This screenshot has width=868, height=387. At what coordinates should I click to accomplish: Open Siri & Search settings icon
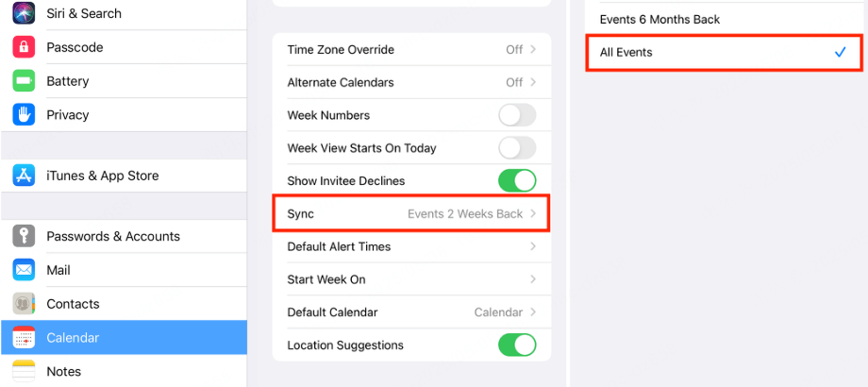pyautogui.click(x=24, y=13)
